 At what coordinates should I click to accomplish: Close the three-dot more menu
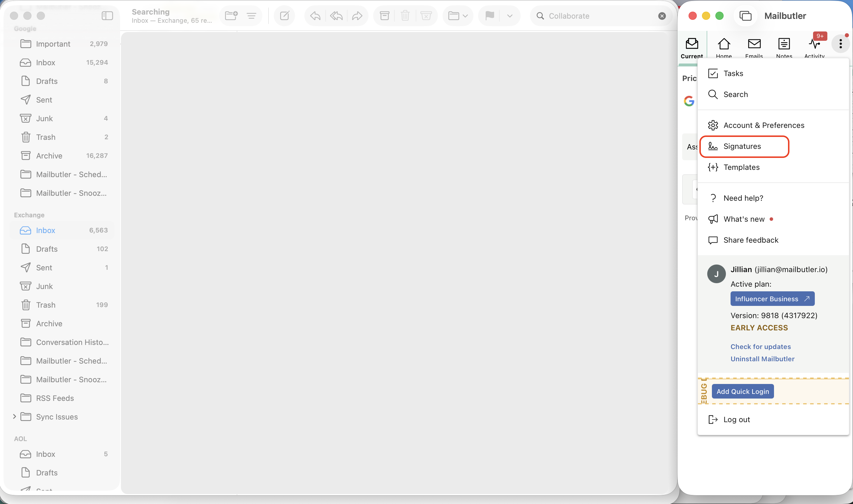(840, 43)
